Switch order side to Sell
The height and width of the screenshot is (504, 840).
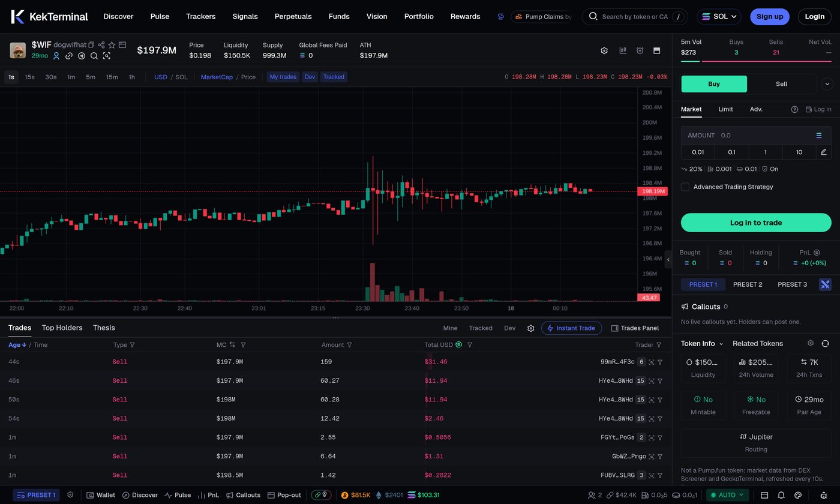tap(781, 84)
